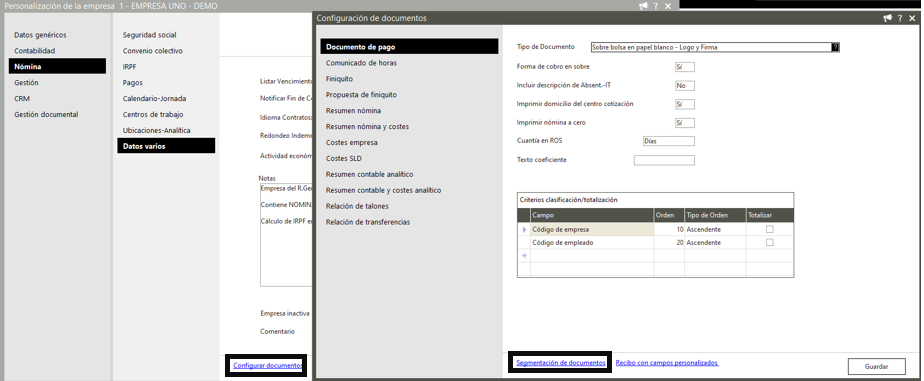Viewport: 924px width, 381px height.
Task: Click the Campo column header
Action: tap(592, 216)
